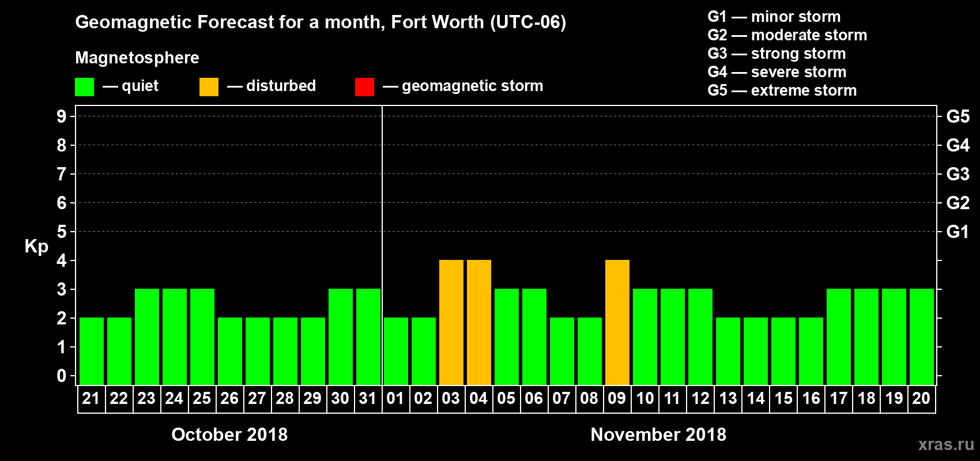Click the green bar for October 31
The height and width of the screenshot is (461, 980).
pos(368,337)
